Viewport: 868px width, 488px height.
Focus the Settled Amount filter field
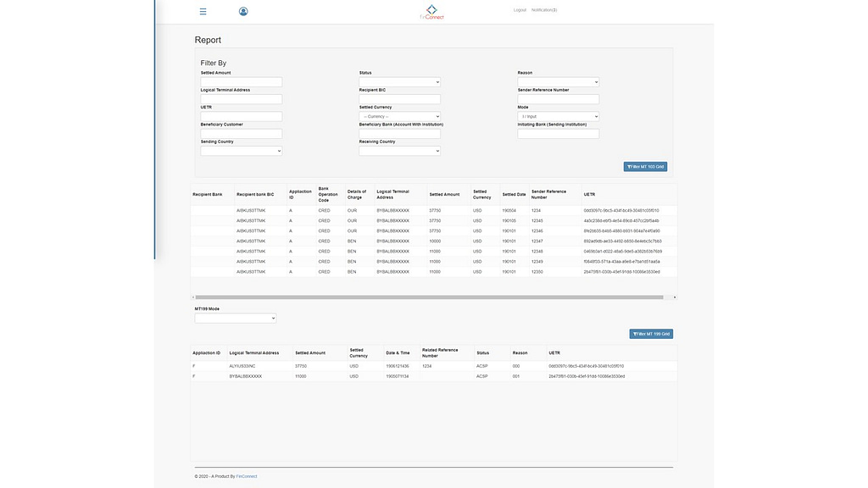pyautogui.click(x=241, y=82)
